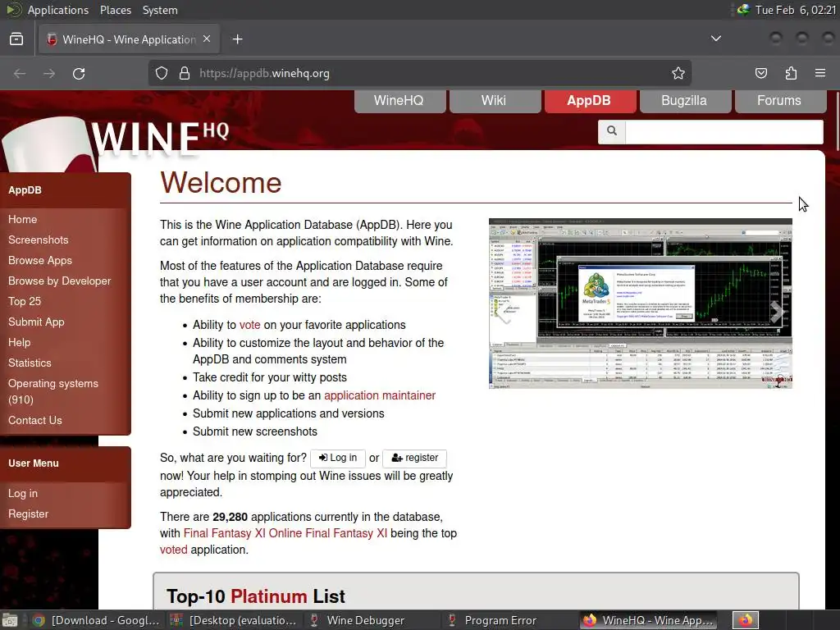Screen dimensions: 840x630
Task: Switch to the Forums site tab
Action: 781,101
